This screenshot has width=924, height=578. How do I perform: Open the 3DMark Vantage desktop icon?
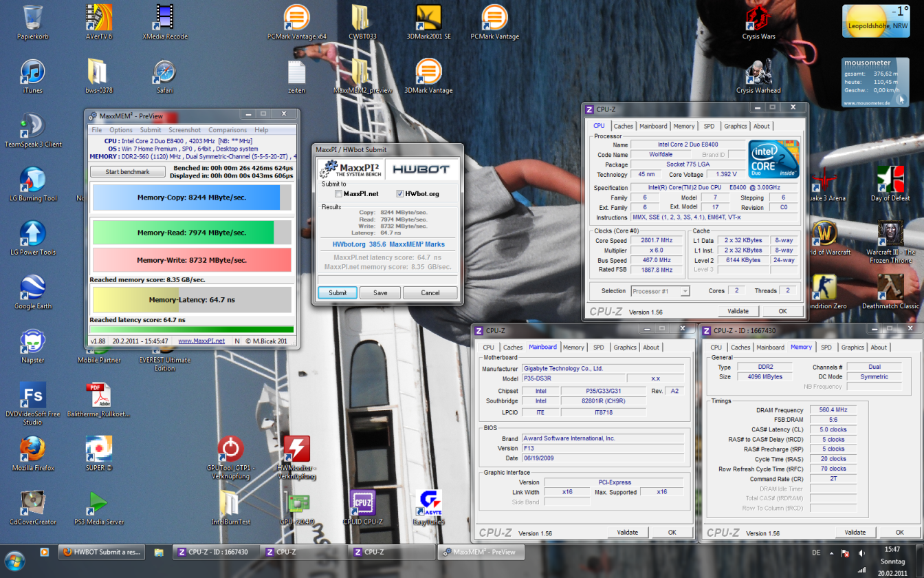click(x=428, y=76)
